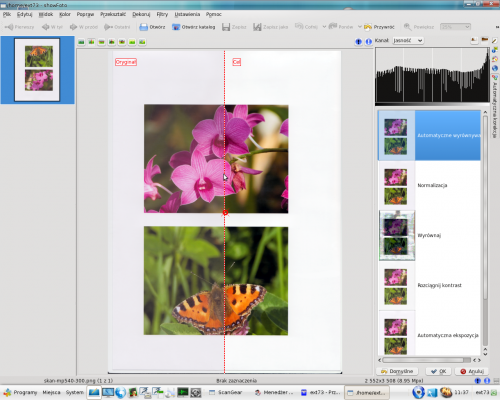Open terminal icon in the taskbar
The height and width of the screenshot is (400, 500).
183,392
